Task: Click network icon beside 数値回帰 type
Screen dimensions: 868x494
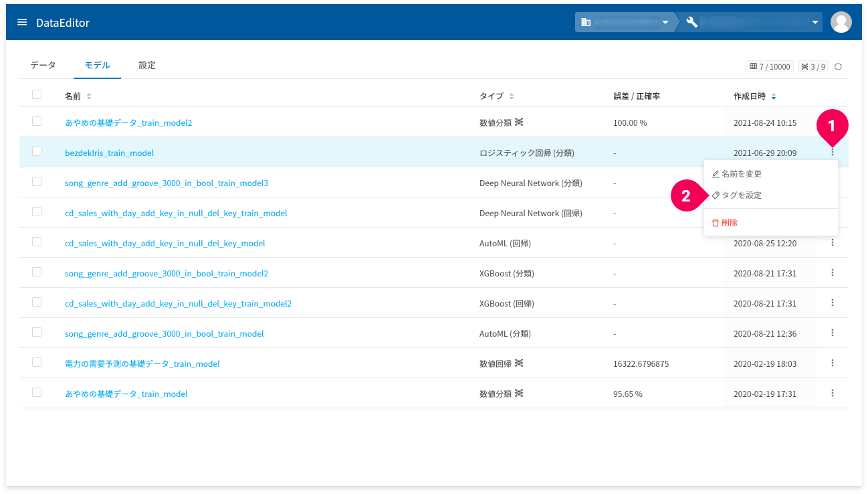Action: pyautogui.click(x=519, y=363)
